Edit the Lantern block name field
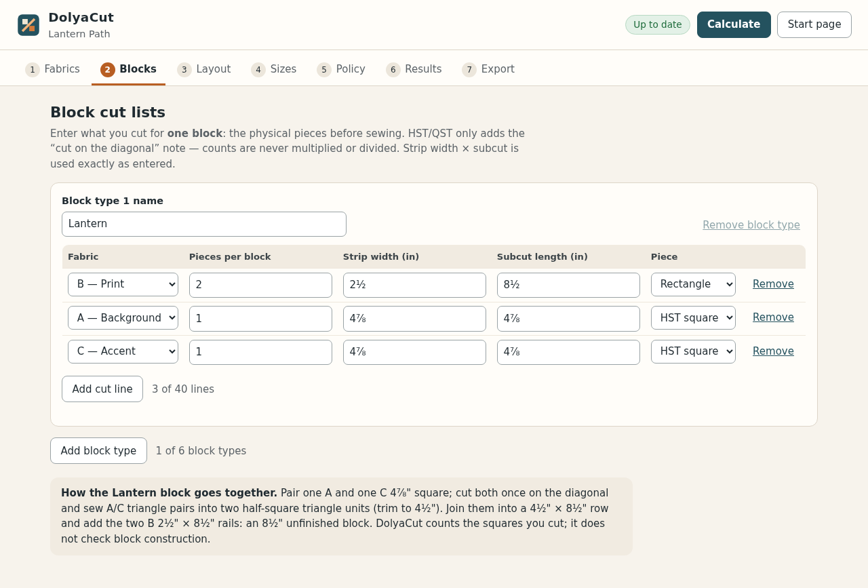 pos(204,224)
